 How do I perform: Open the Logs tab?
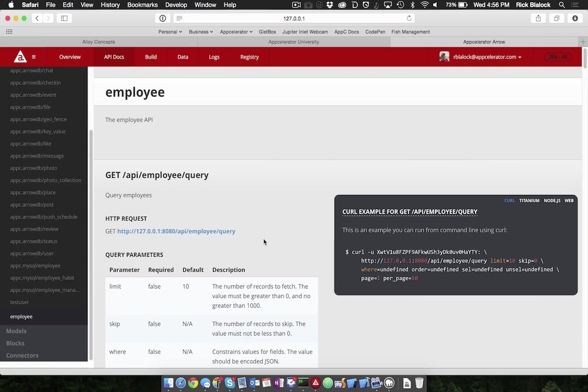coord(214,57)
